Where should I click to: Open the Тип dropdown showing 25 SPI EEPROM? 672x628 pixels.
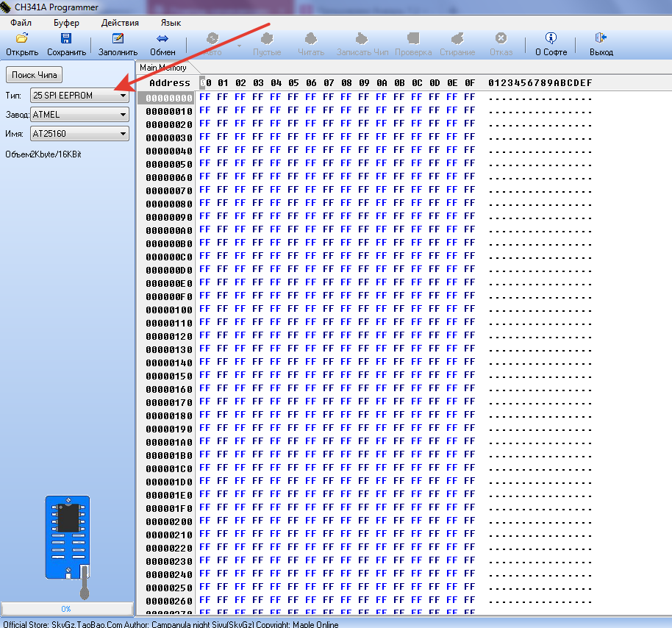pyautogui.click(x=79, y=95)
